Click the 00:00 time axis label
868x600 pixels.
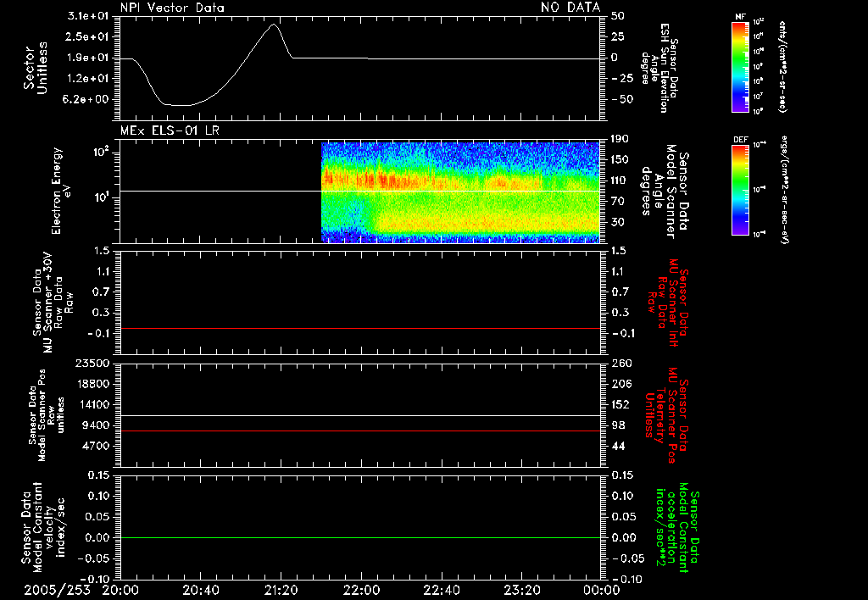[601, 590]
